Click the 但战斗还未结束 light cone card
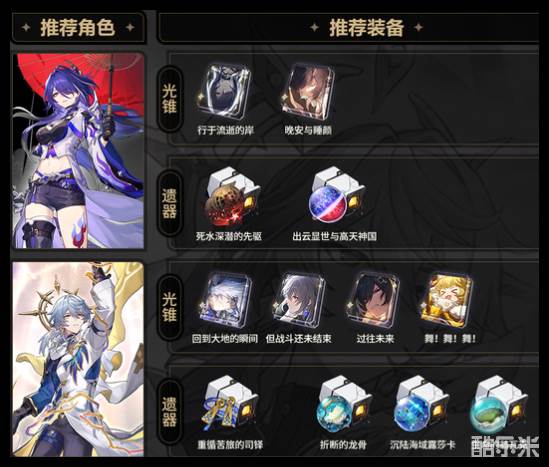Screen dimensions: 549x467 299,300
